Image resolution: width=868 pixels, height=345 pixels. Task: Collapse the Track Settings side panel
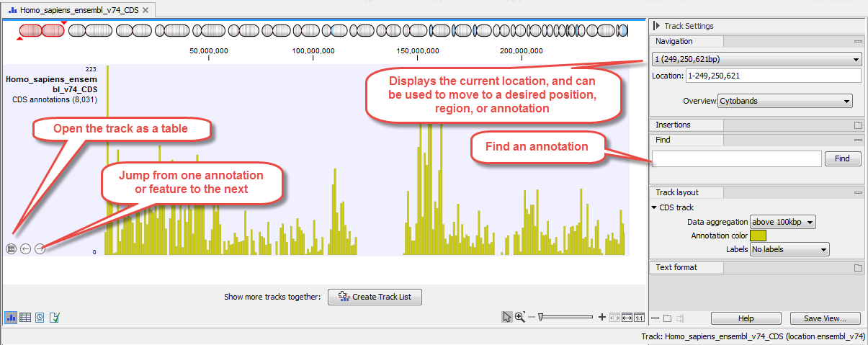click(x=656, y=26)
